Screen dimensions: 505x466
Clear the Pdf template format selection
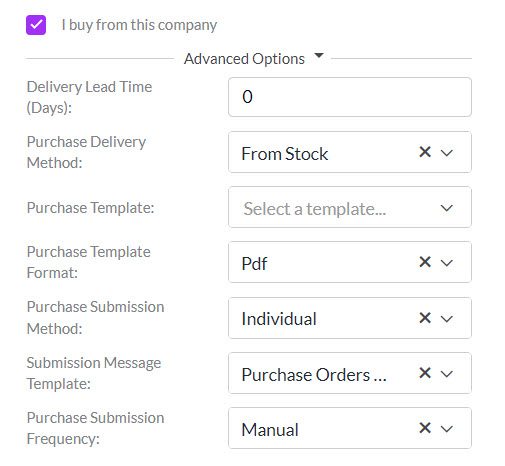coord(425,262)
